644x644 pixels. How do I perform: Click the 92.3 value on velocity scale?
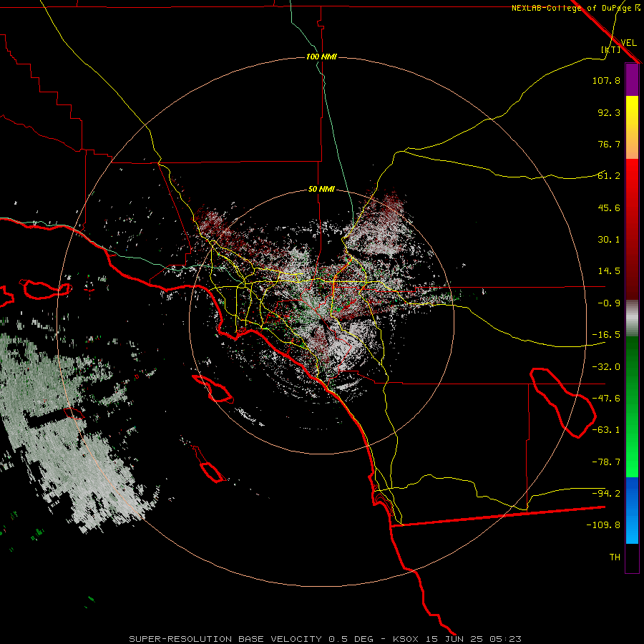pos(609,112)
